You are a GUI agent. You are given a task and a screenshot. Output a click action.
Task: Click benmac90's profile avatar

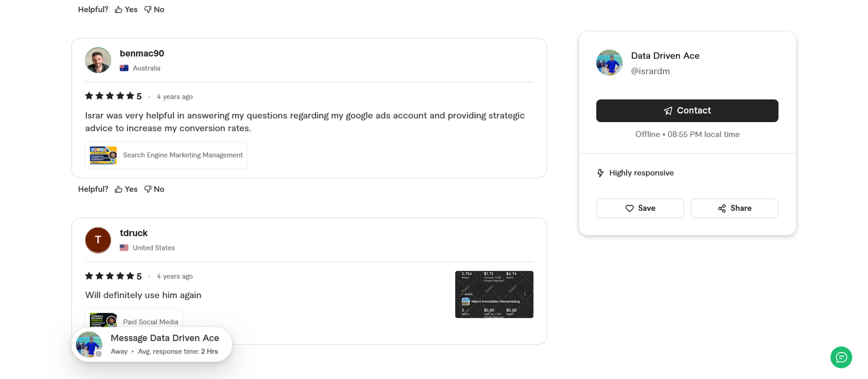[x=98, y=60]
